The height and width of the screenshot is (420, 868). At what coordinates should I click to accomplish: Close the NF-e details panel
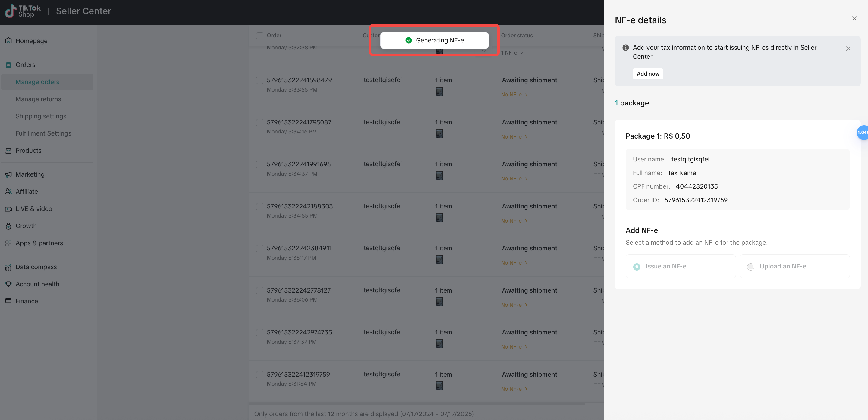pyautogui.click(x=854, y=18)
